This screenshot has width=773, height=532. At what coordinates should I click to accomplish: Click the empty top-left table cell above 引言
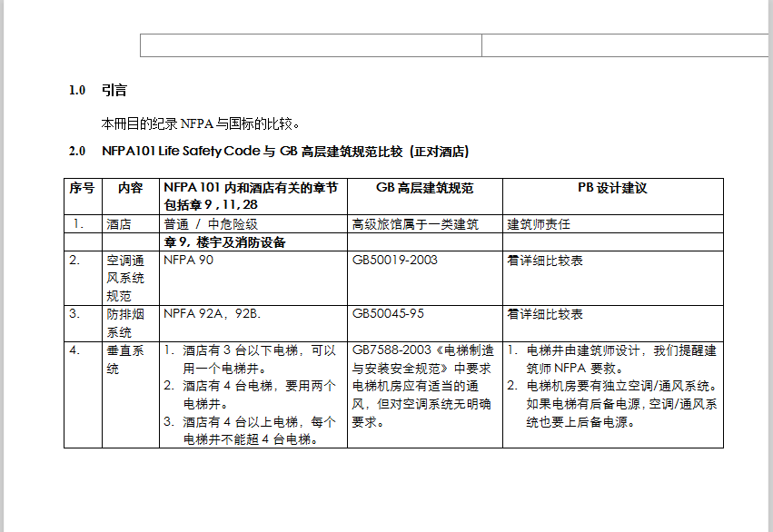coord(310,45)
